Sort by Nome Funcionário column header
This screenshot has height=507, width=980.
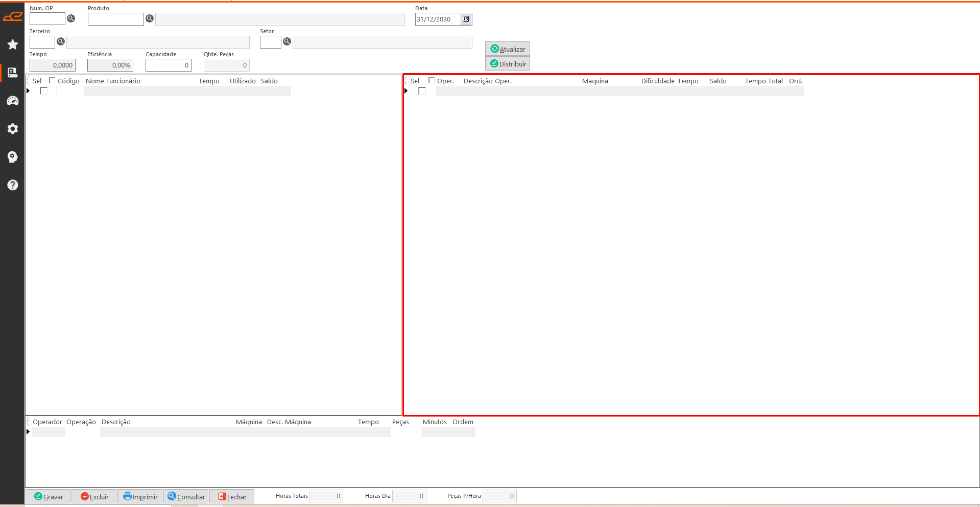coord(113,81)
